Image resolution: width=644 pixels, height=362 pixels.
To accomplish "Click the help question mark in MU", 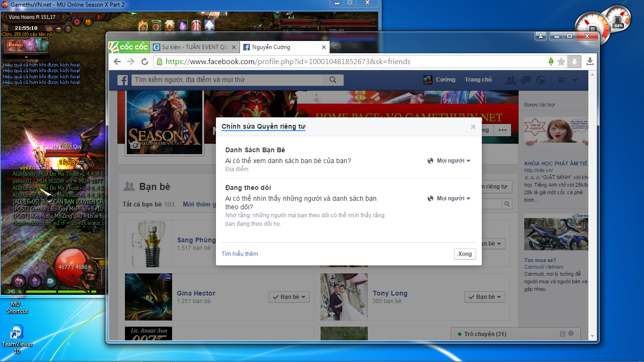I will 68,29.
